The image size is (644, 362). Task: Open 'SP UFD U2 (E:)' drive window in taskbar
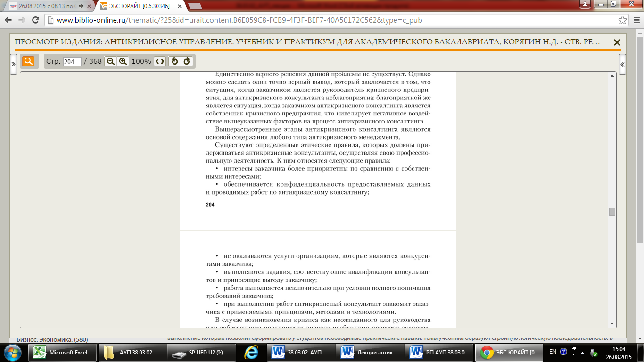click(202, 353)
